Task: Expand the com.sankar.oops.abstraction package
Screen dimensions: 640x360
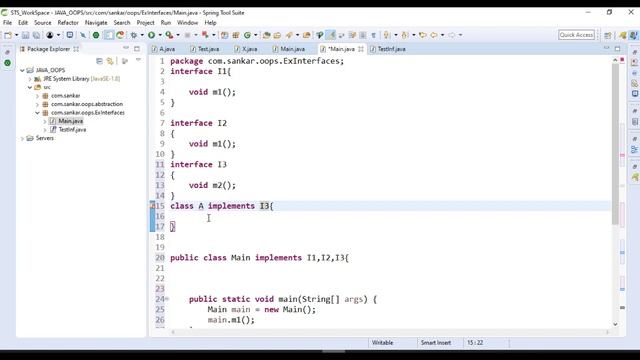Action: pos(38,104)
